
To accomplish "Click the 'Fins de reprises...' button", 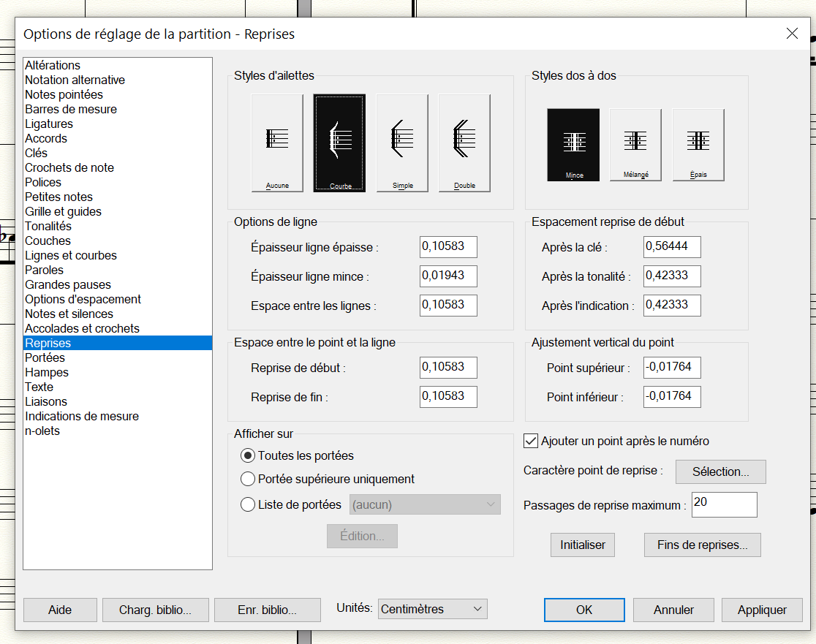I will tap(702, 545).
